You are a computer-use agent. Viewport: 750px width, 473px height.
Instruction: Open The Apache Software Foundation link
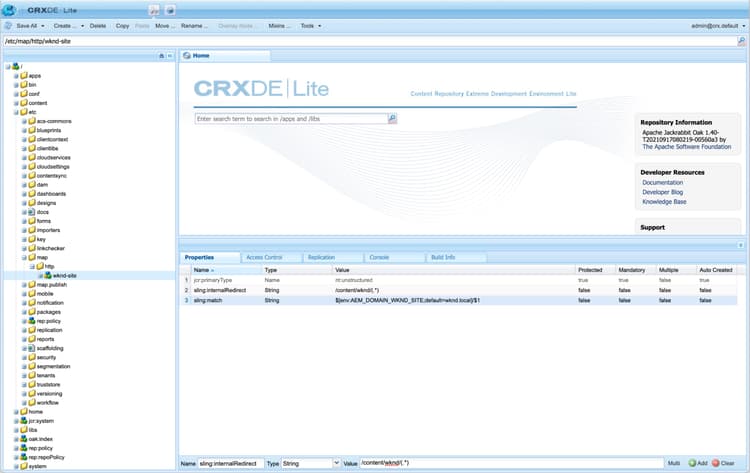pyautogui.click(x=686, y=147)
